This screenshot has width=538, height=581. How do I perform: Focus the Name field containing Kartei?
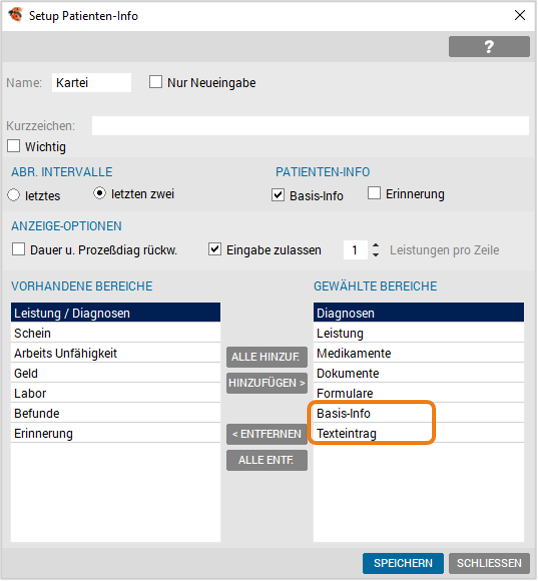(x=91, y=82)
